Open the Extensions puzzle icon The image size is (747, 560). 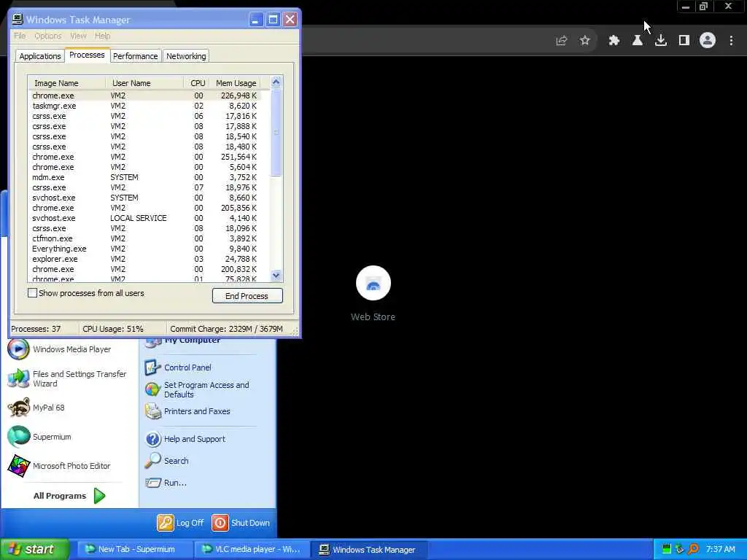click(614, 41)
